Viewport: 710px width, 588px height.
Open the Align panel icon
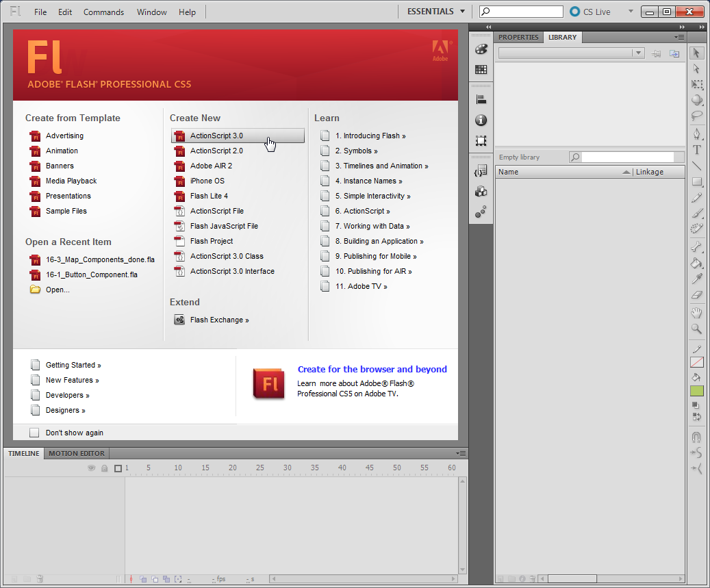click(481, 99)
